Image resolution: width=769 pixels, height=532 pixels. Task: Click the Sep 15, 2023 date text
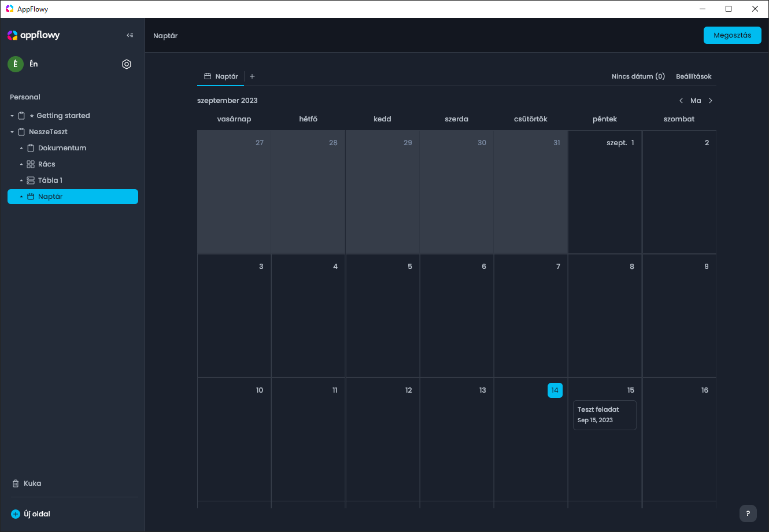(595, 420)
